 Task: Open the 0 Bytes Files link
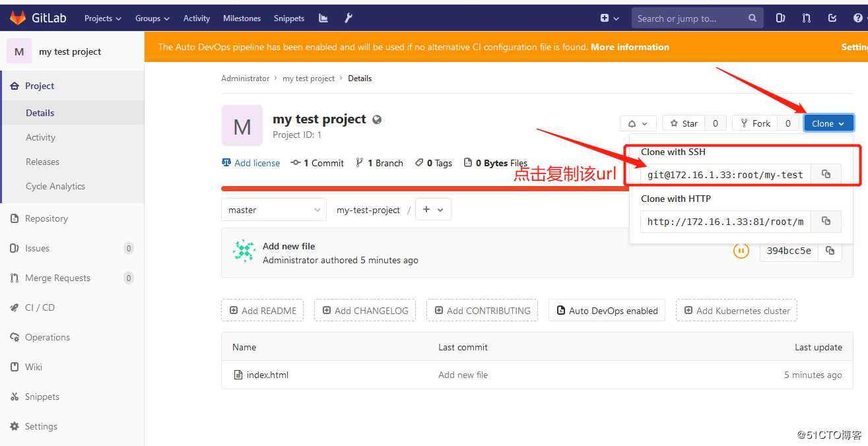496,163
